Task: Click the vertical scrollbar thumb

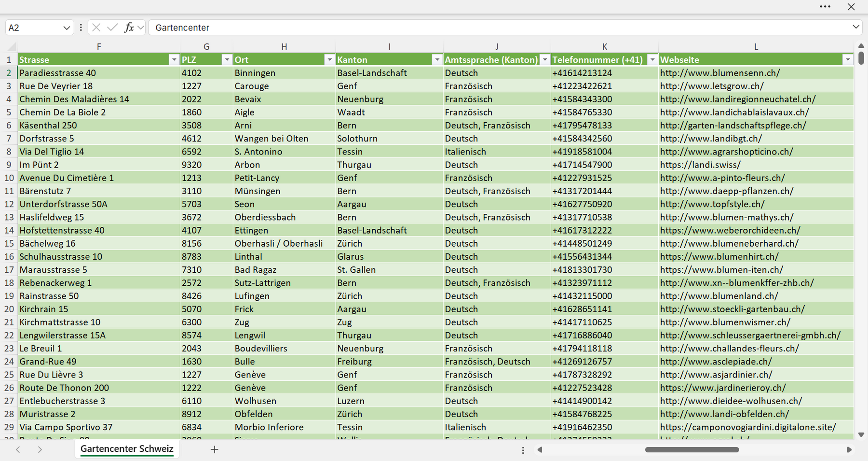Action: point(861,58)
